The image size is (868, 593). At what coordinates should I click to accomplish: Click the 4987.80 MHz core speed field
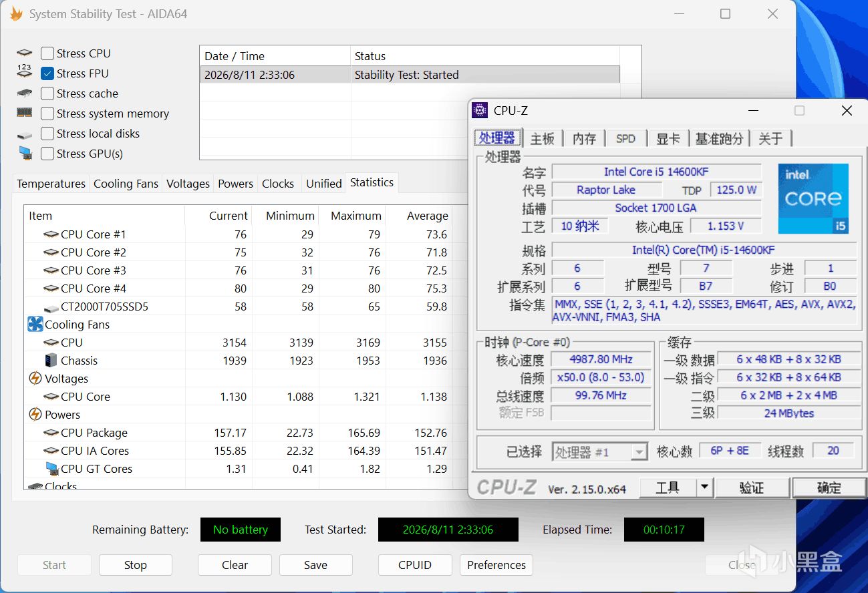click(x=601, y=359)
